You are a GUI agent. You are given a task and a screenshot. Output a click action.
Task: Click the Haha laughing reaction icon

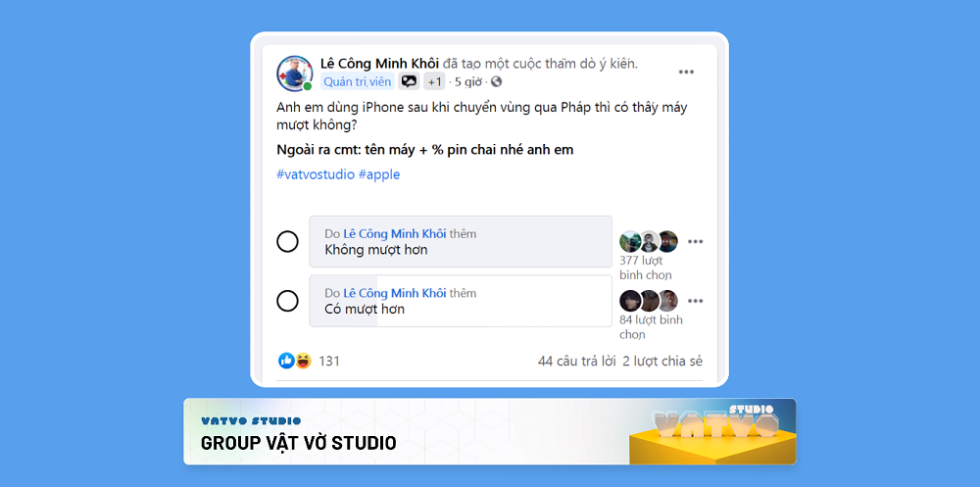(303, 360)
